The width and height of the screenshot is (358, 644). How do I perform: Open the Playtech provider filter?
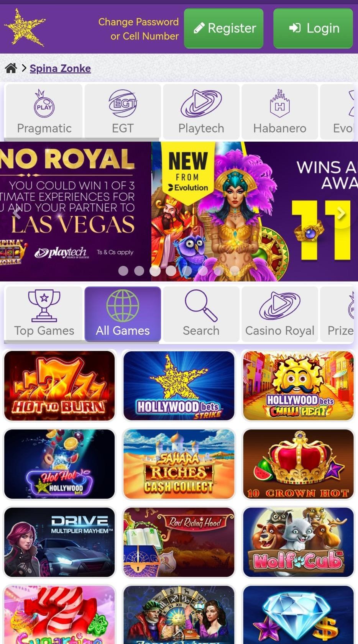point(201,111)
